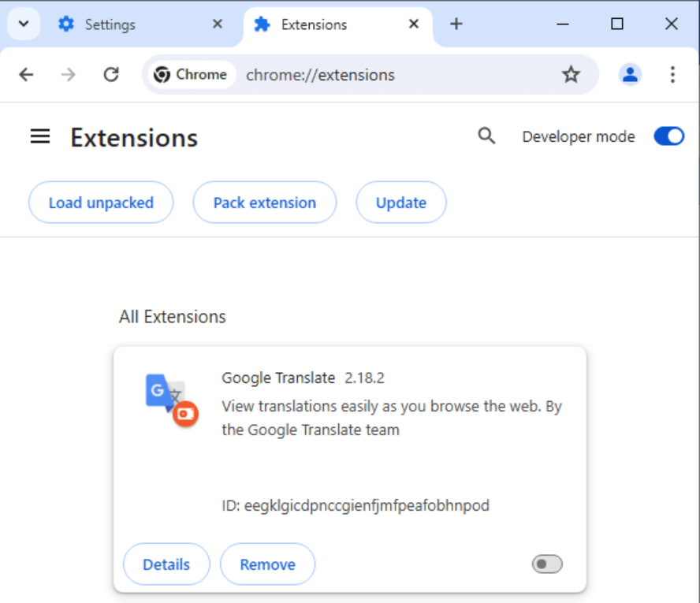
Task: Open the Chrome profile avatar icon
Action: [x=630, y=75]
